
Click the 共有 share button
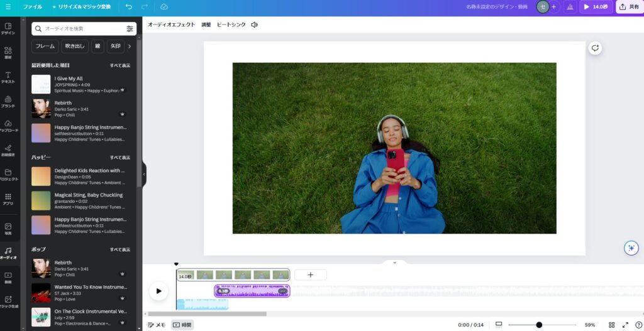[x=629, y=7]
